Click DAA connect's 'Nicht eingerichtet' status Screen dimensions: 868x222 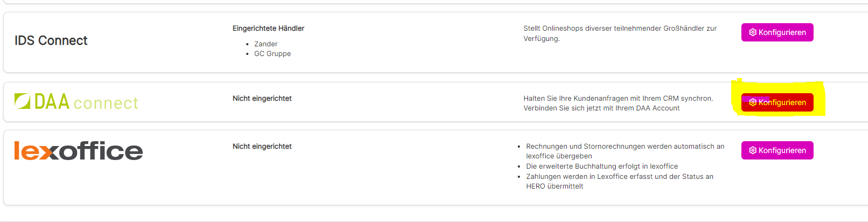pos(262,99)
